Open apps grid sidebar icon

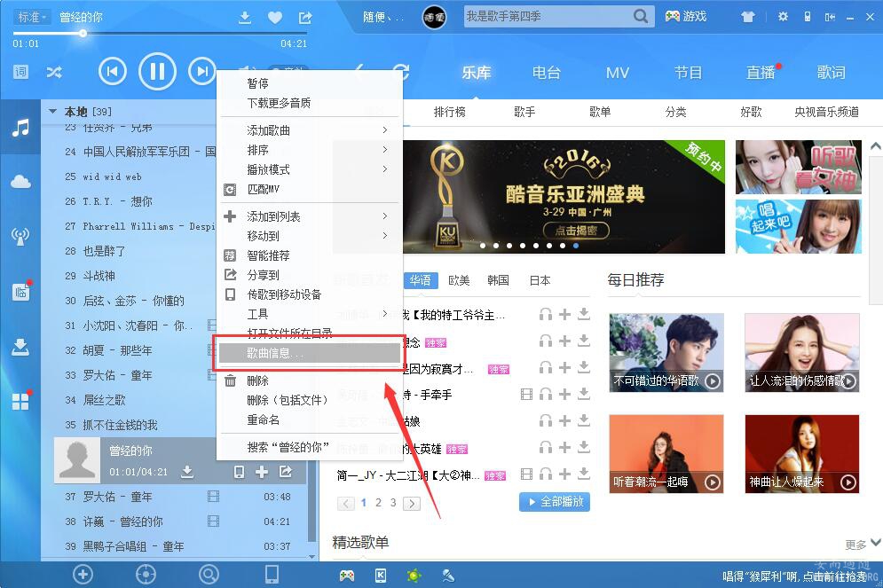pyautogui.click(x=20, y=401)
